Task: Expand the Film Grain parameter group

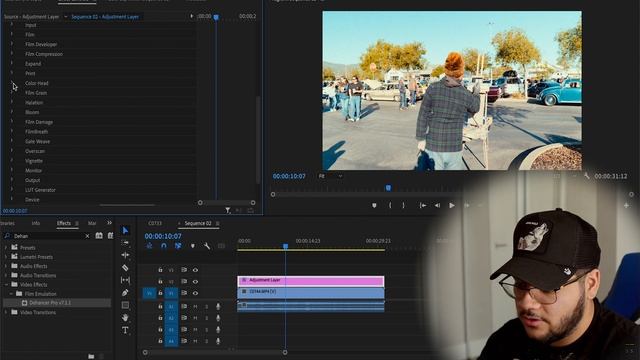Action: point(11,93)
